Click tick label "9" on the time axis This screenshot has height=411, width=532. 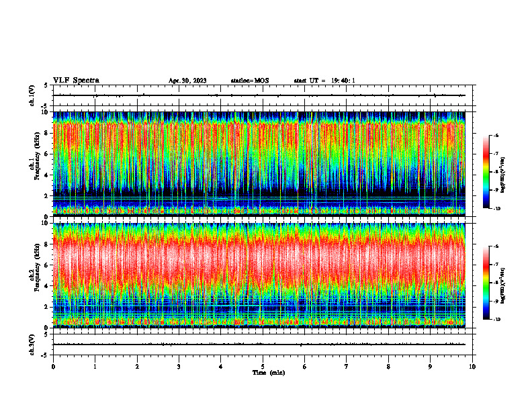coord(430,367)
